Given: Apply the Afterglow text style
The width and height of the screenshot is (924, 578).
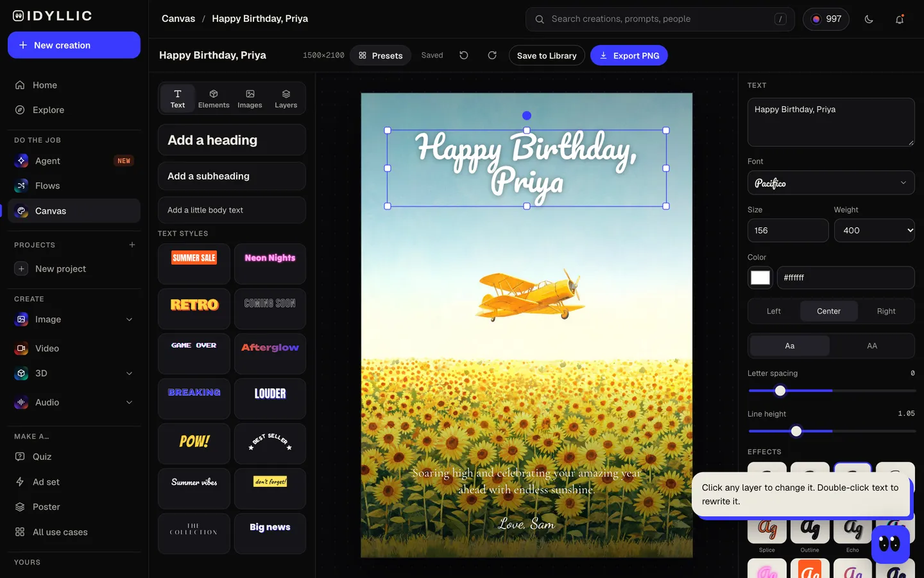Looking at the screenshot, I should [270, 354].
